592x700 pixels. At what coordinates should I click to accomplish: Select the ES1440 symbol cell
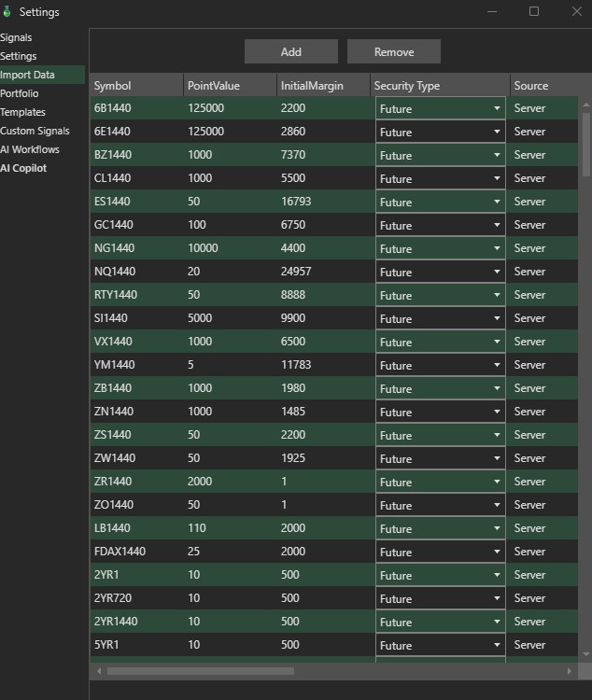pos(112,202)
